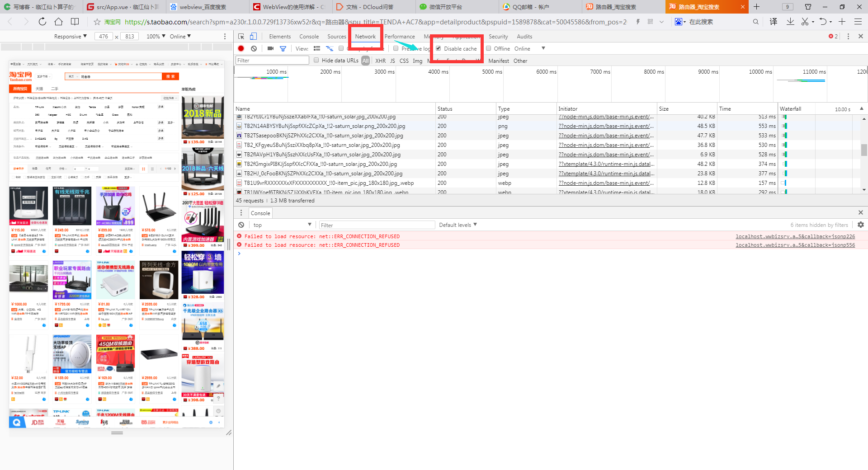The image size is (868, 470).
Task: Toggle the group by frame checkbox
Action: [341, 48]
